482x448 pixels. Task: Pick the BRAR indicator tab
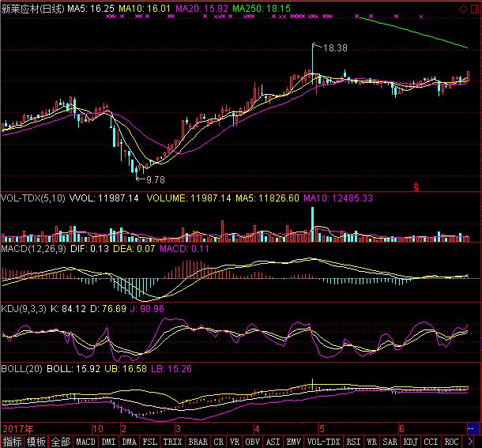198,442
